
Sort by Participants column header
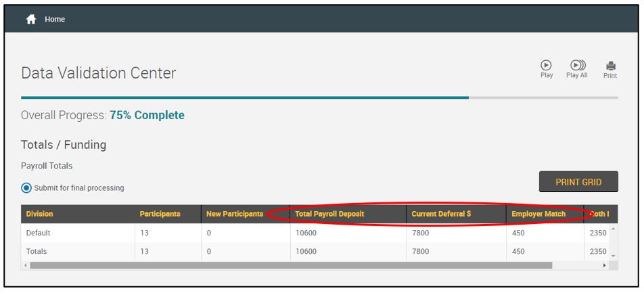(x=160, y=214)
